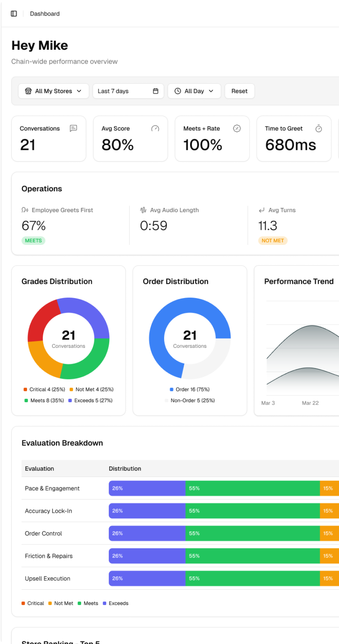Click Critical in Evaluation Breakdown legend

(33, 603)
